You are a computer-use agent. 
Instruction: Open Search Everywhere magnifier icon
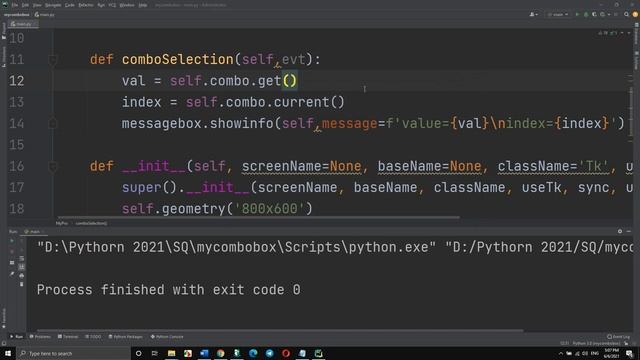[626, 15]
